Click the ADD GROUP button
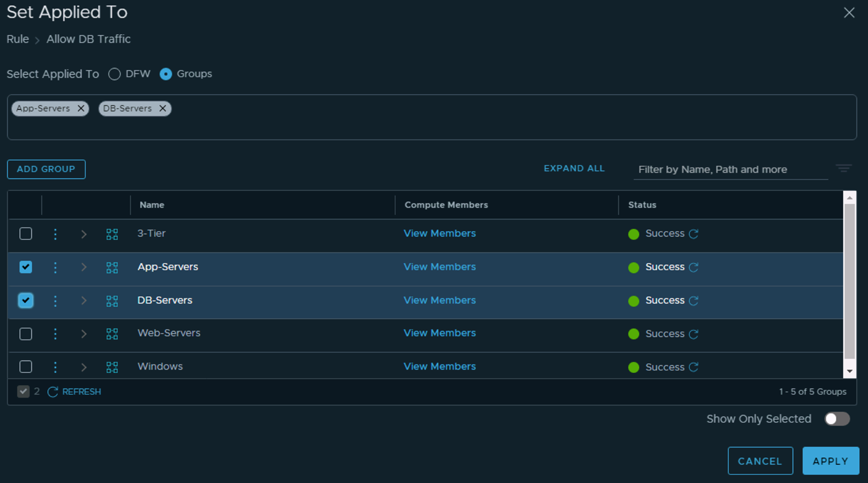This screenshot has width=868, height=483. [x=46, y=169]
